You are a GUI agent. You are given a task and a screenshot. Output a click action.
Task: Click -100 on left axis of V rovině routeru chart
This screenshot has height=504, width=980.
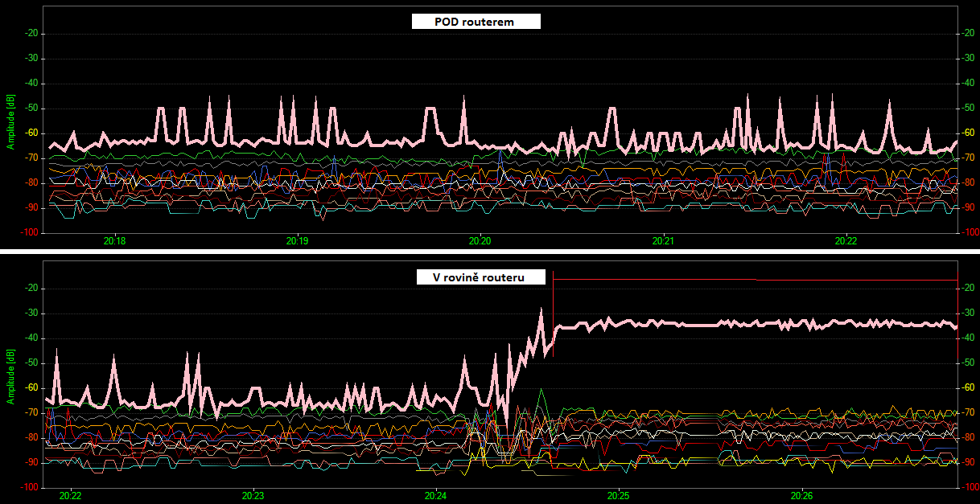[31, 488]
